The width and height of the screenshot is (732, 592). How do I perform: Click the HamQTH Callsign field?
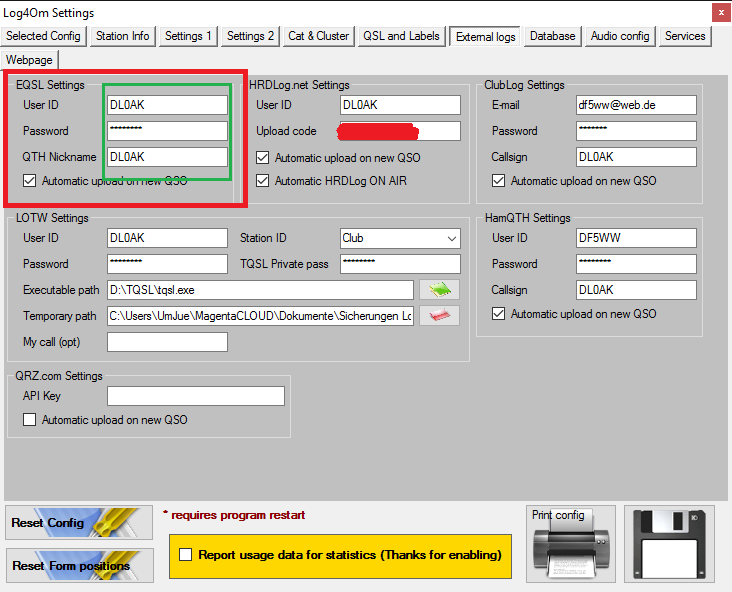click(x=636, y=290)
